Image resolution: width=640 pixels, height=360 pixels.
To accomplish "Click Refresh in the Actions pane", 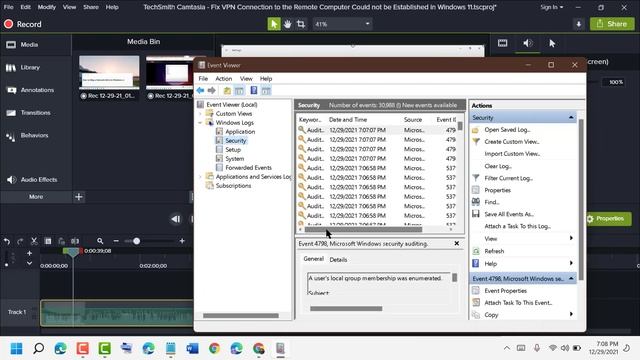I will pyautogui.click(x=494, y=251).
